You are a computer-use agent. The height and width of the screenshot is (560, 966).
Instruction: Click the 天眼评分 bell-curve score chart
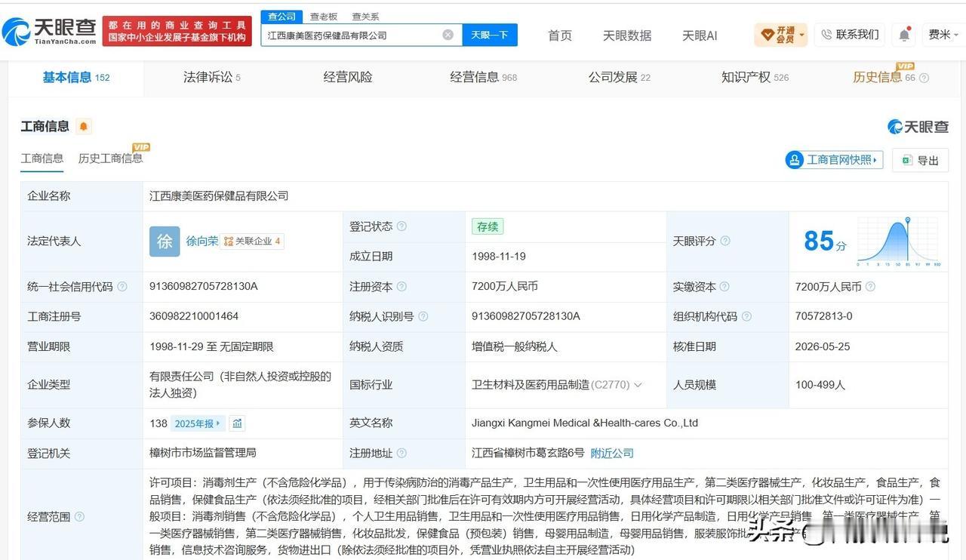click(899, 242)
